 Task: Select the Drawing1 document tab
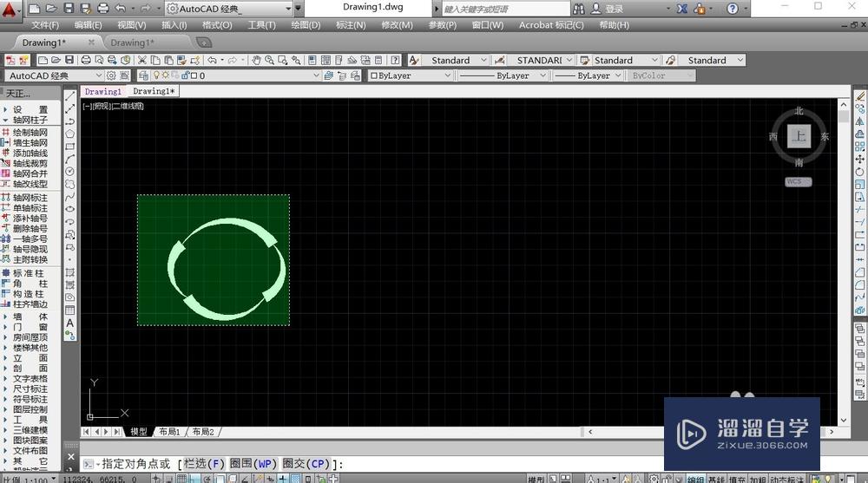tap(102, 91)
